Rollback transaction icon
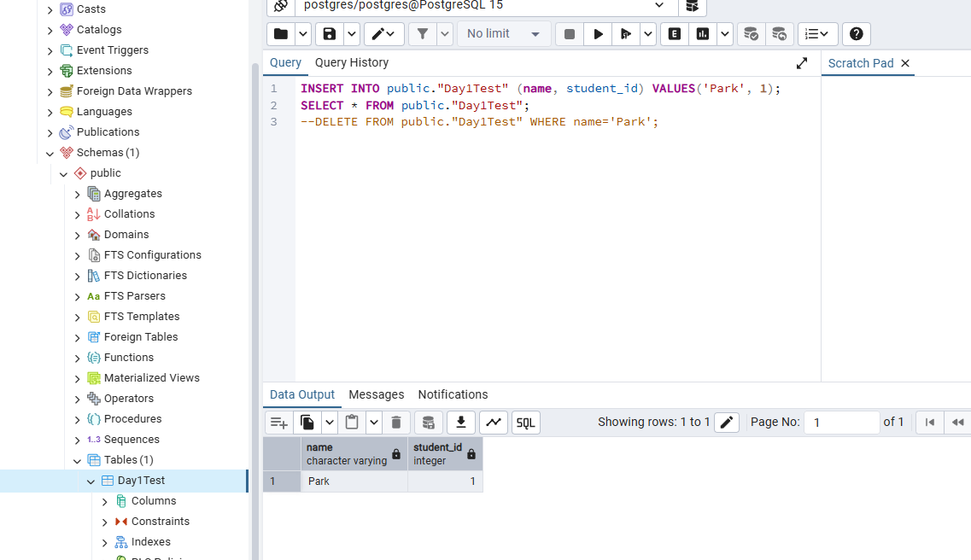Image resolution: width=971 pixels, height=560 pixels. 779,34
